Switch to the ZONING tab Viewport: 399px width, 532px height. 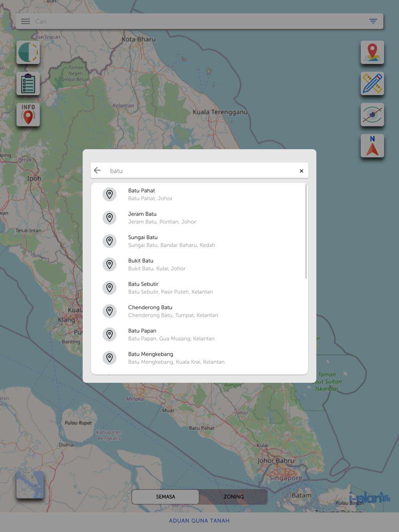(x=233, y=497)
